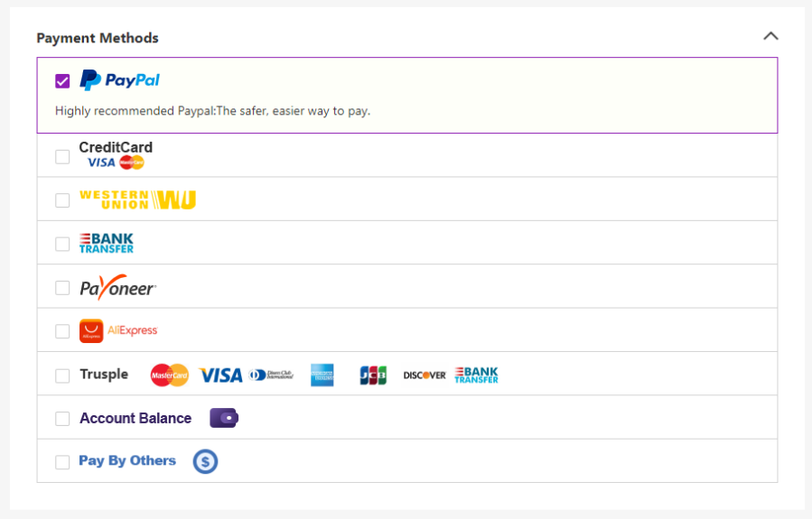This screenshot has height=519, width=812.
Task: Click the Trusple payment option label
Action: tap(104, 374)
